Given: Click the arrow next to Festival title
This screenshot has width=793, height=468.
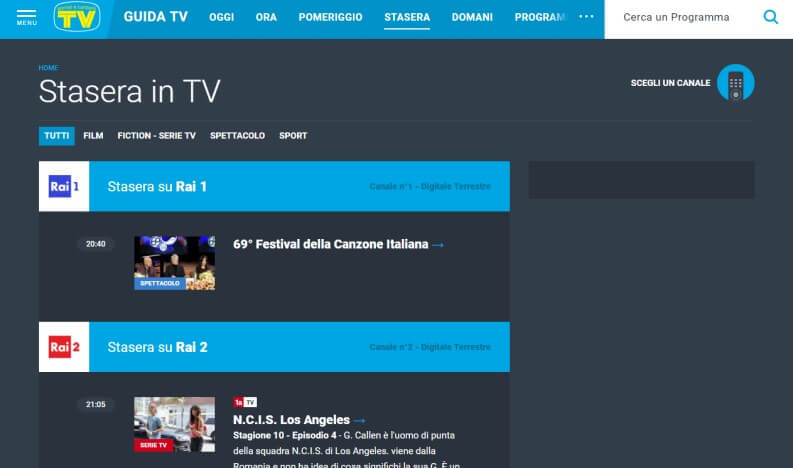Looking at the screenshot, I should [438, 245].
